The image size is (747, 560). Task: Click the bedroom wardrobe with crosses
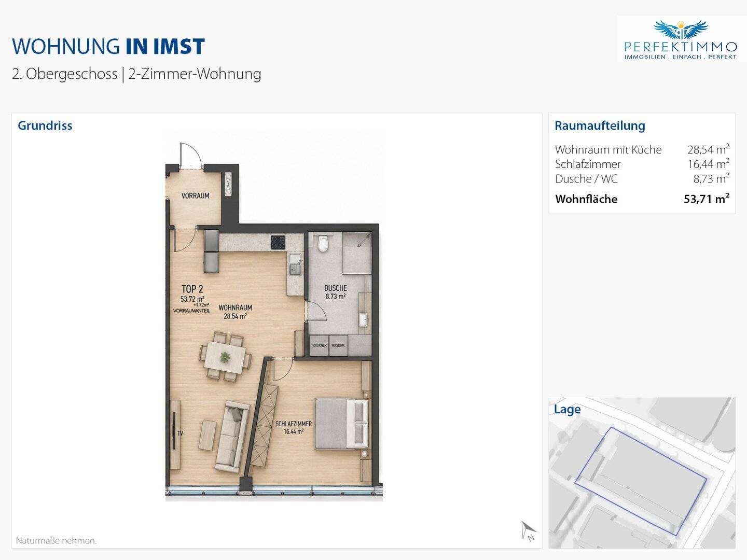(x=264, y=424)
